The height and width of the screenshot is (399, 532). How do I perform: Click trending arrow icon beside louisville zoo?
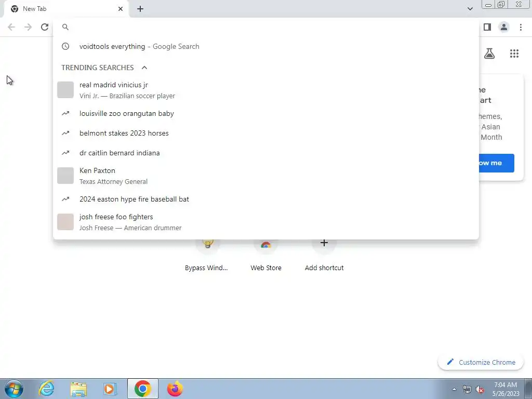point(65,114)
